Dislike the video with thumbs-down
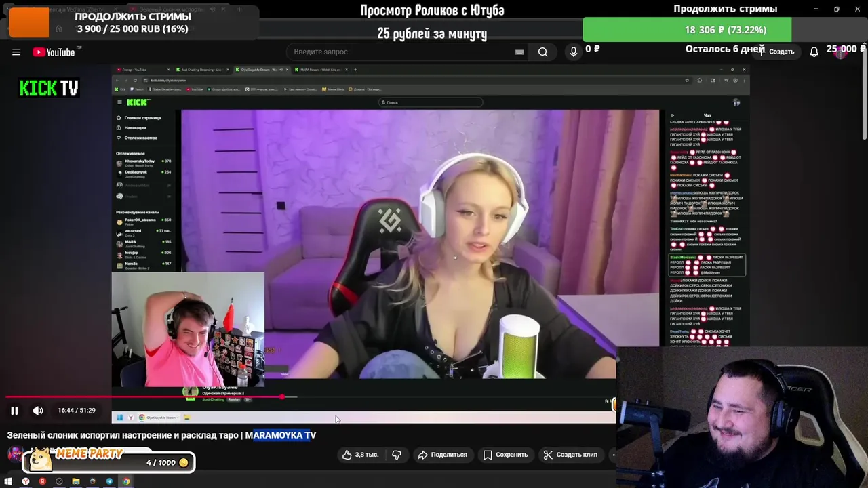 pyautogui.click(x=397, y=455)
